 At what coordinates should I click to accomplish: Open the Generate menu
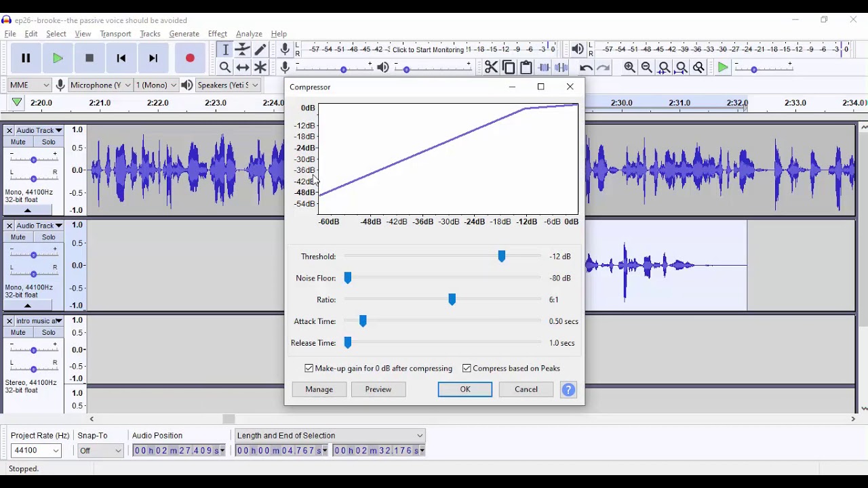click(184, 34)
